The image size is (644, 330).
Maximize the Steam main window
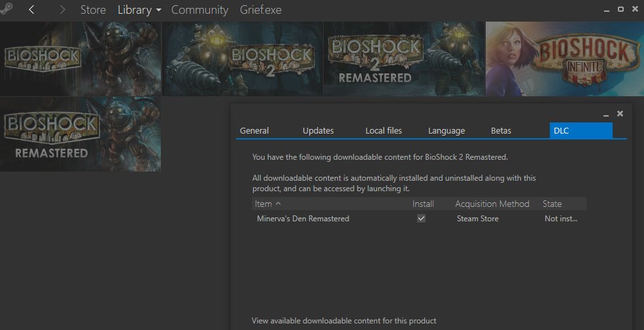620,9
